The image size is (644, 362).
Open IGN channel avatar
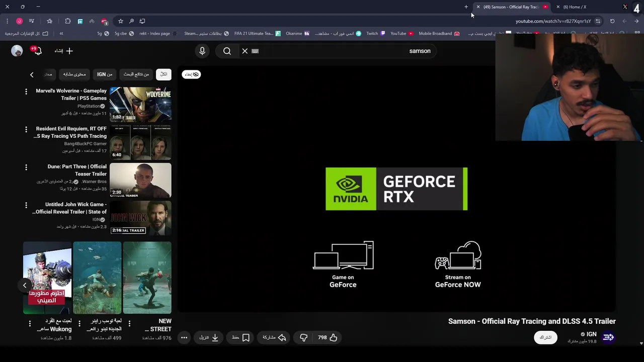click(x=608, y=337)
